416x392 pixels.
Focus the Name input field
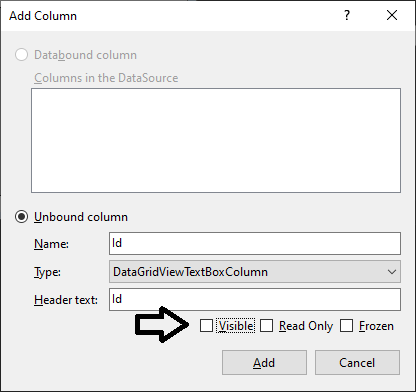pos(255,243)
